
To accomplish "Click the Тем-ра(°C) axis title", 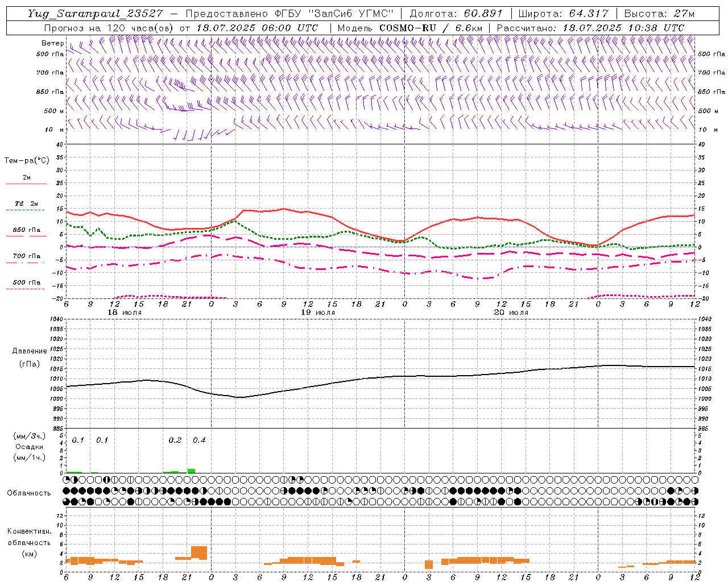I will (27, 161).
